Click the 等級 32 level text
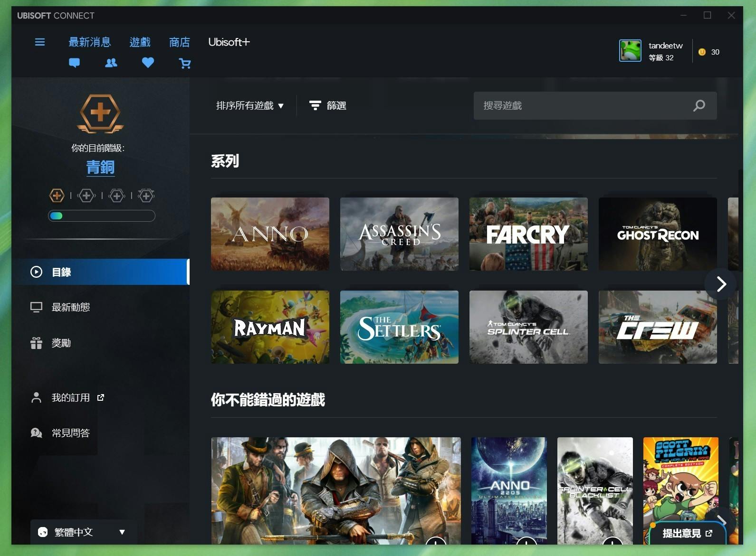 click(661, 58)
